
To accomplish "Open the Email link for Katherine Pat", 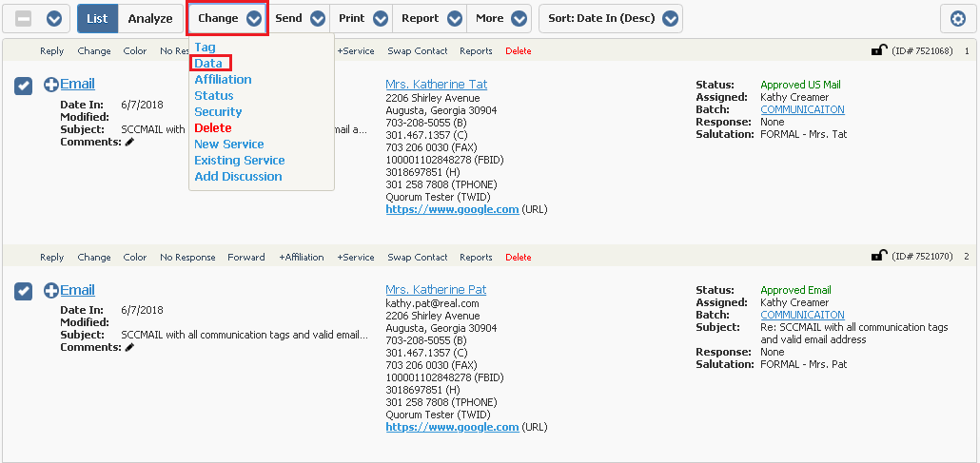I will coord(77,290).
